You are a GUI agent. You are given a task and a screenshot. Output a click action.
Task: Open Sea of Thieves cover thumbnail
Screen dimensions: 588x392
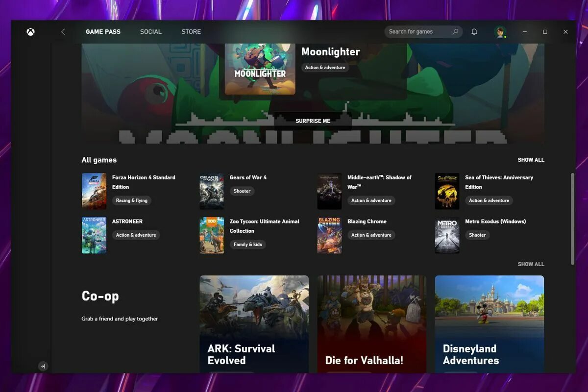[447, 191]
